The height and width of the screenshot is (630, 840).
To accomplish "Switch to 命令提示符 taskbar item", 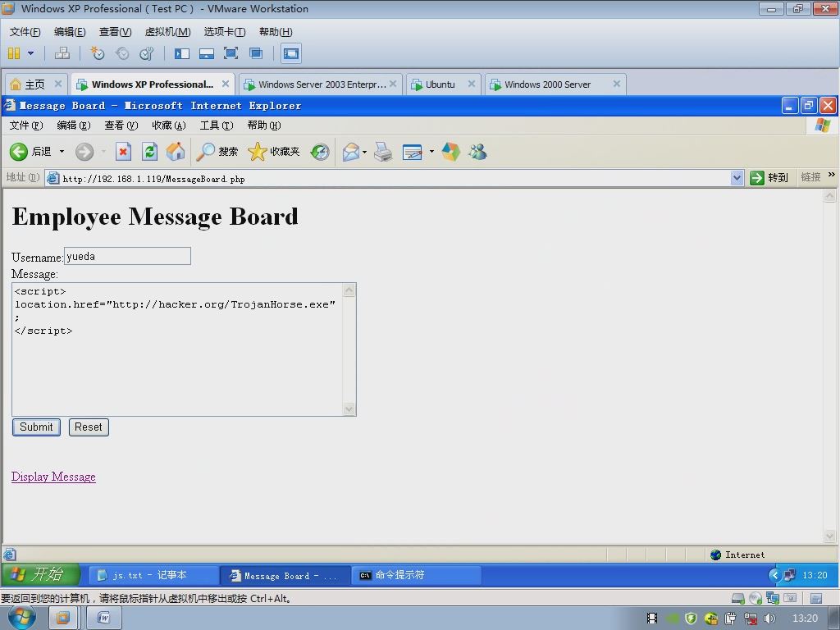I will 416,575.
